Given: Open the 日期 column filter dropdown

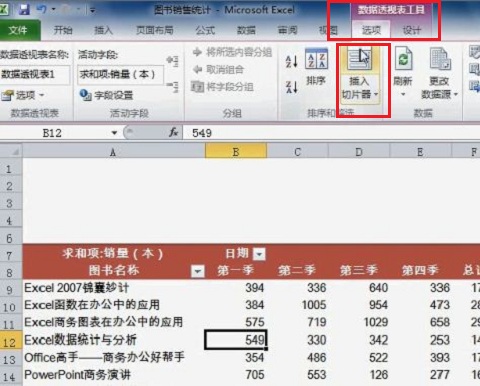Looking at the screenshot, I should coord(259,254).
